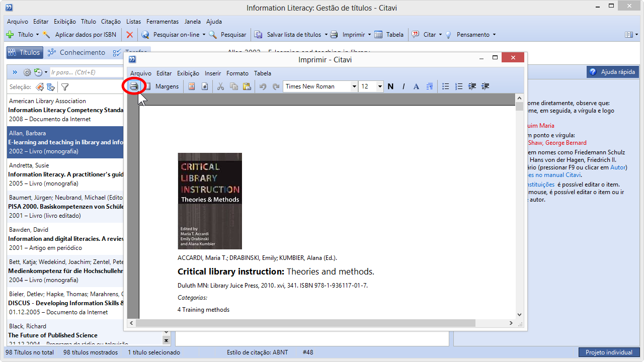Apply bulleted list formatting
This screenshot has height=362, width=644.
click(x=445, y=86)
